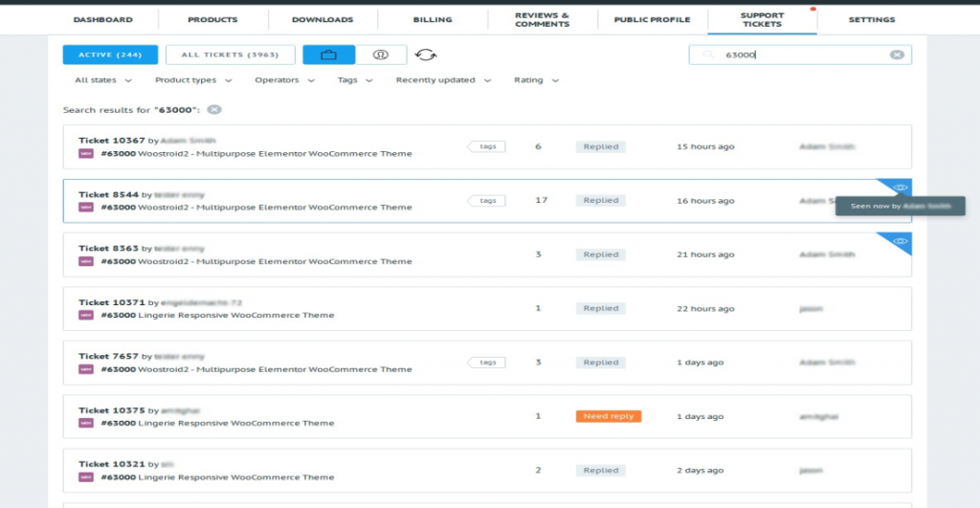Open the Recently updated sort dropdown
Image resolution: width=980 pixels, height=508 pixels.
coord(443,80)
